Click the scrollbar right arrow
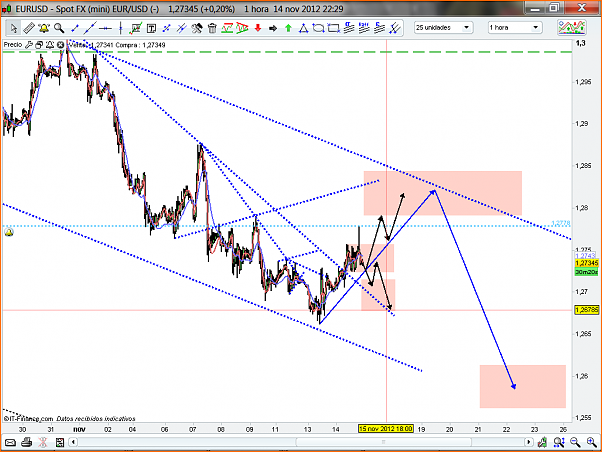 tap(529, 442)
